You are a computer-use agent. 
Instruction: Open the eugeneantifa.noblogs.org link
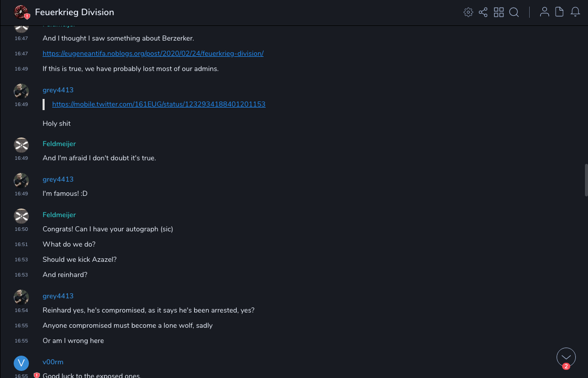click(153, 53)
